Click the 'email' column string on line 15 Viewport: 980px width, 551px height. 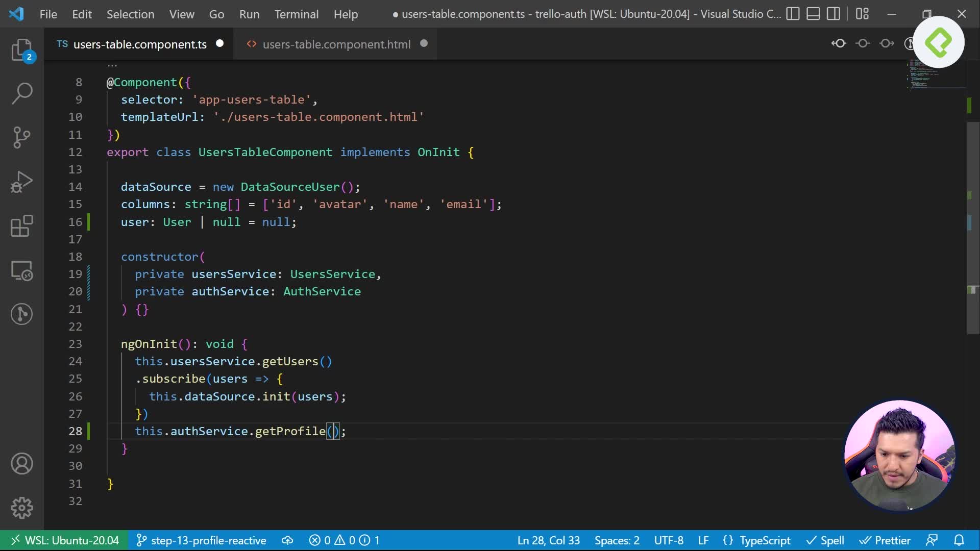[x=463, y=204]
